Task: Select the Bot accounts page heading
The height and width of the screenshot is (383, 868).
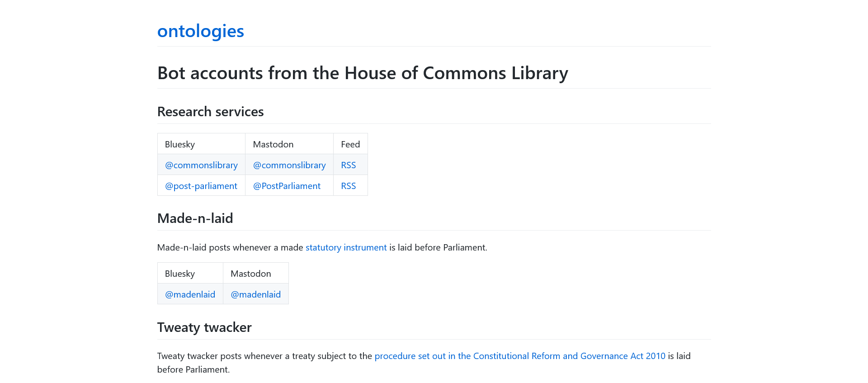Action: (362, 73)
